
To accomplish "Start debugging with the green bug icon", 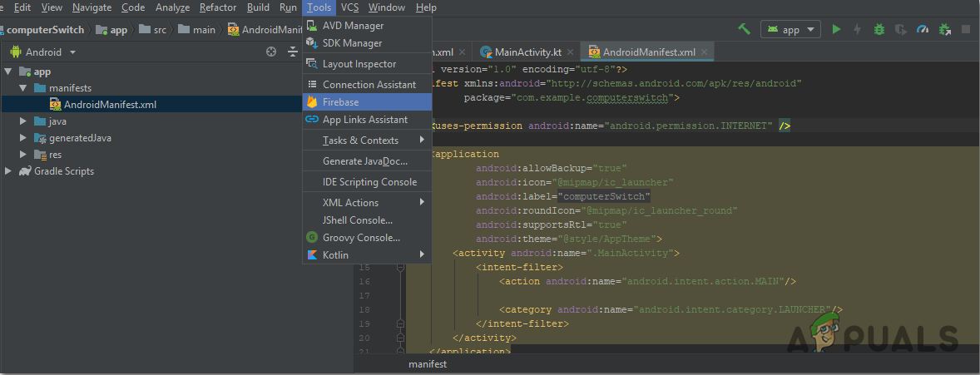I will (x=879, y=29).
